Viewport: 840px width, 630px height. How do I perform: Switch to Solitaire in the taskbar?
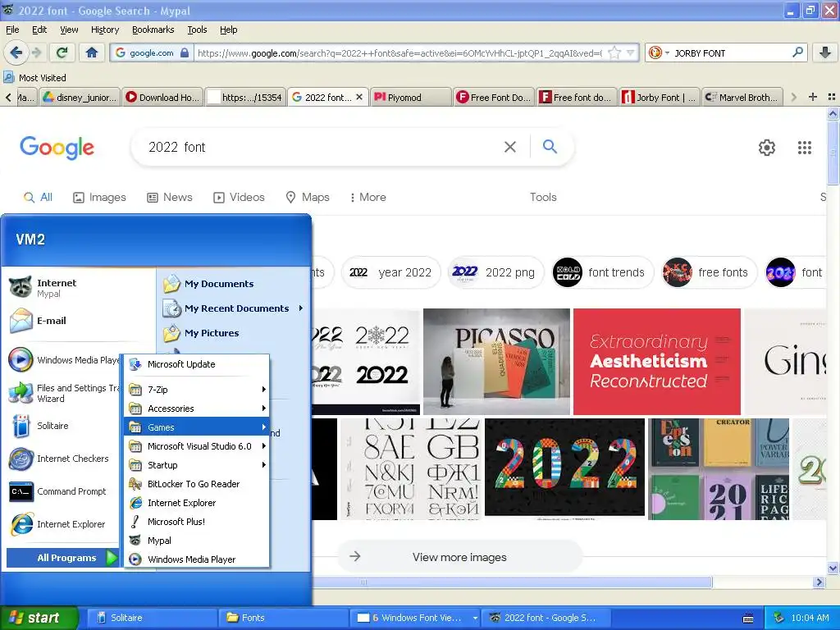point(152,618)
